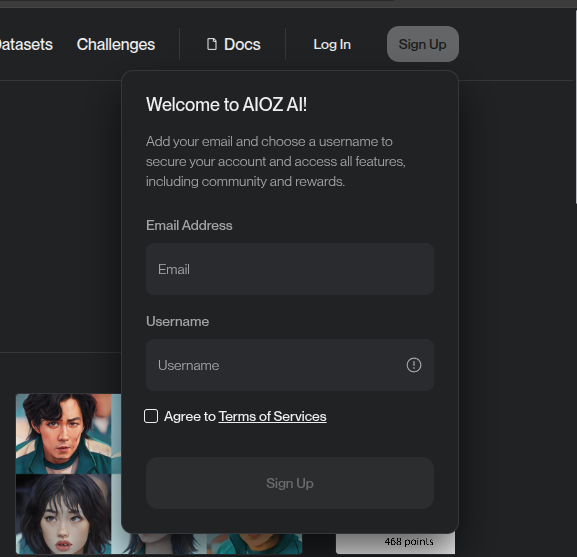Check the Agree to Terms checkbox
Viewport: 577px width, 557px height.
click(x=151, y=416)
